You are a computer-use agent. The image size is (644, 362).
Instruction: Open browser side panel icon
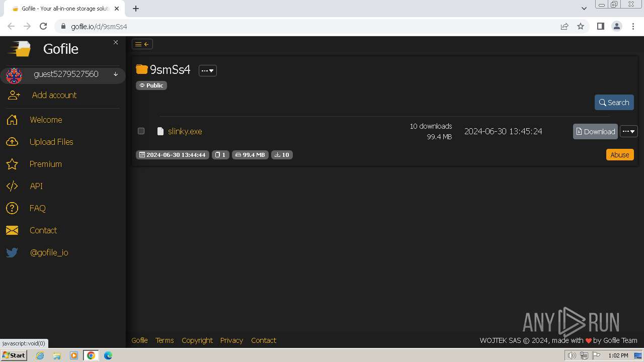coord(600,27)
